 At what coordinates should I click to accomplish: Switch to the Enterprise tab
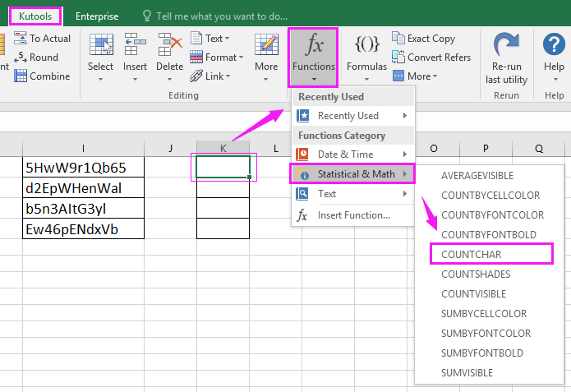[97, 16]
